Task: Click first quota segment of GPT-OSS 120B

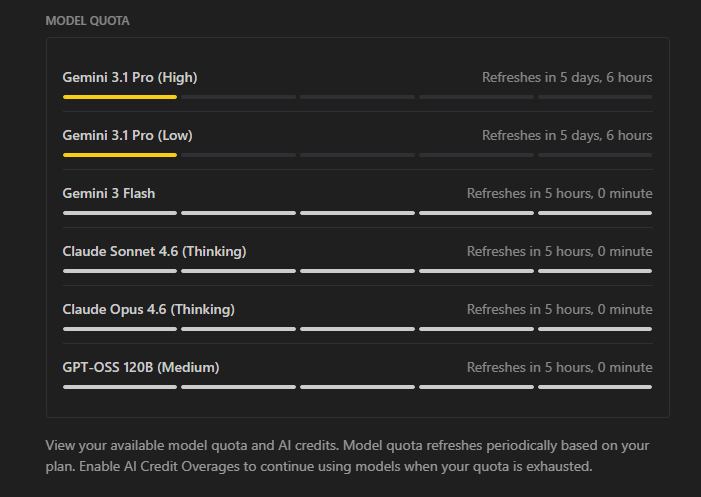Action: pyautogui.click(x=120, y=387)
